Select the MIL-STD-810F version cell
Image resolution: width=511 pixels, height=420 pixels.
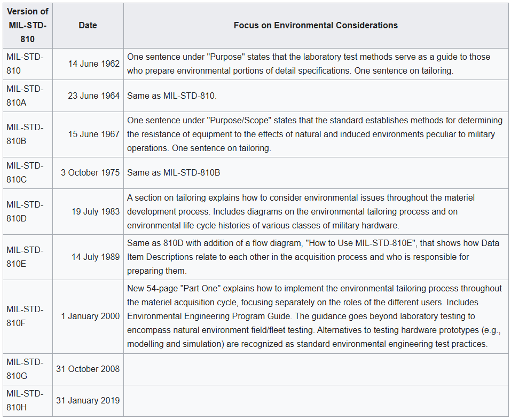pyautogui.click(x=28, y=316)
